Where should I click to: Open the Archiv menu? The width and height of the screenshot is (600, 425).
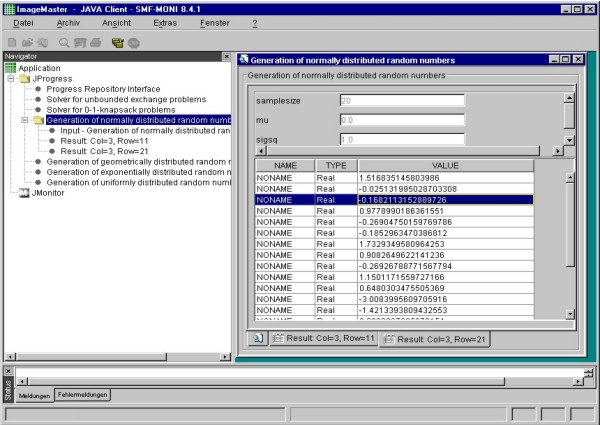pyautogui.click(x=69, y=21)
